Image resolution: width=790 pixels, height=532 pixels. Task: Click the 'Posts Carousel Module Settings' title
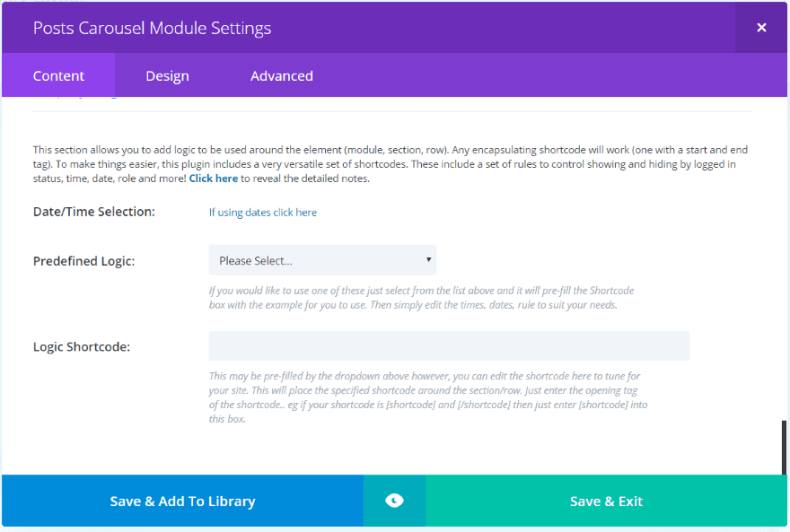coord(152,28)
